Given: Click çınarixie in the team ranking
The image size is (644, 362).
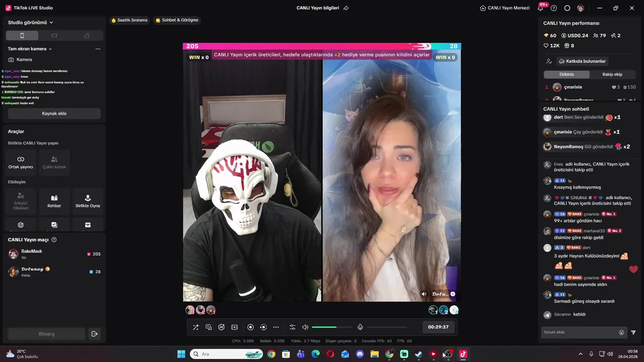Looking at the screenshot, I should pyautogui.click(x=590, y=87).
